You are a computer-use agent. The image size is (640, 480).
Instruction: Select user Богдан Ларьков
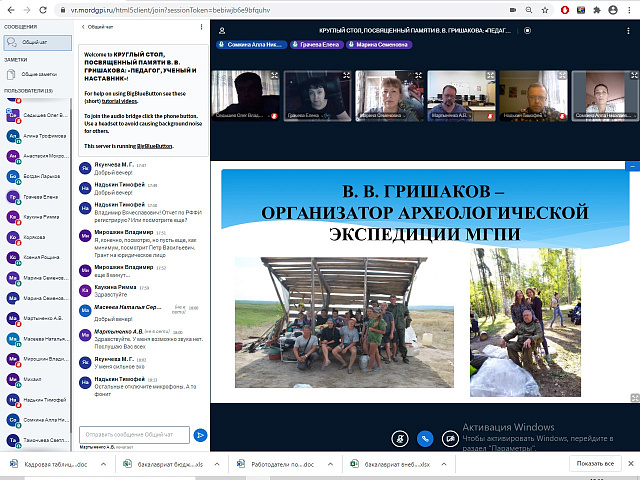pyautogui.click(x=38, y=176)
